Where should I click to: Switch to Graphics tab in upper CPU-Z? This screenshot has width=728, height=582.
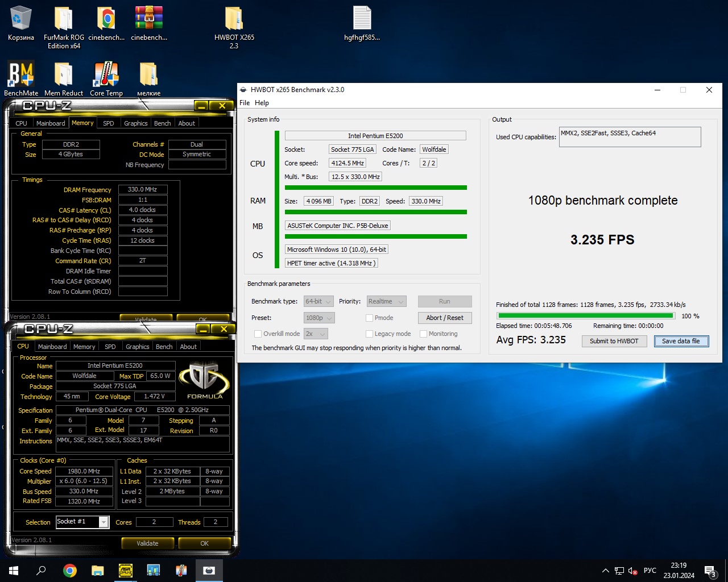pyautogui.click(x=135, y=123)
